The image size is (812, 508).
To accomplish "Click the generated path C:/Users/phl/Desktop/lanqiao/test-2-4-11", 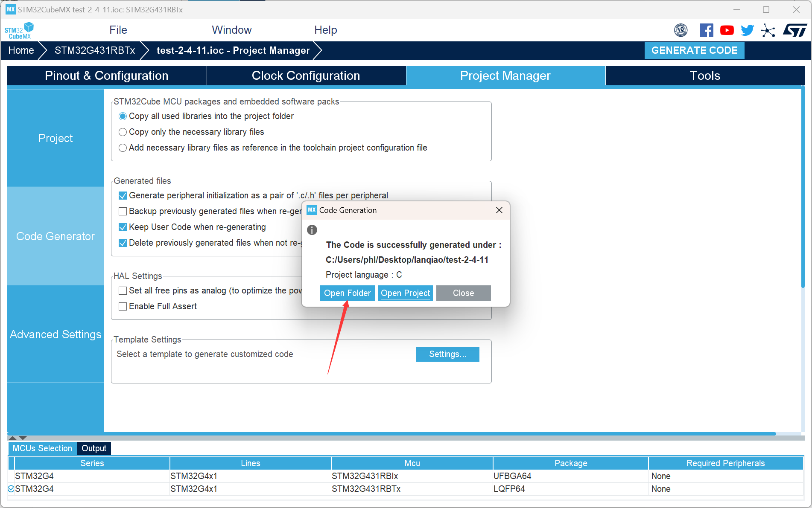I will point(407,260).
